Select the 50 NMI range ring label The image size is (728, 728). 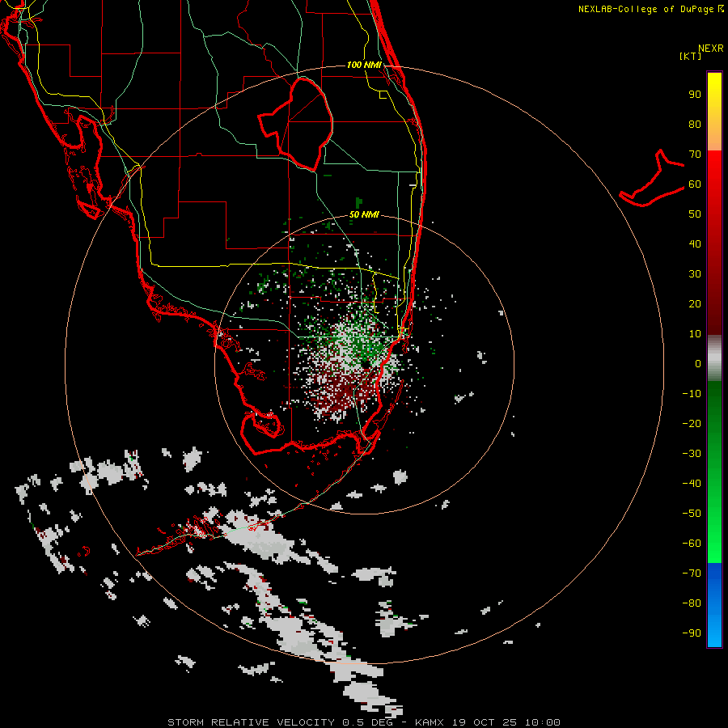(364, 214)
